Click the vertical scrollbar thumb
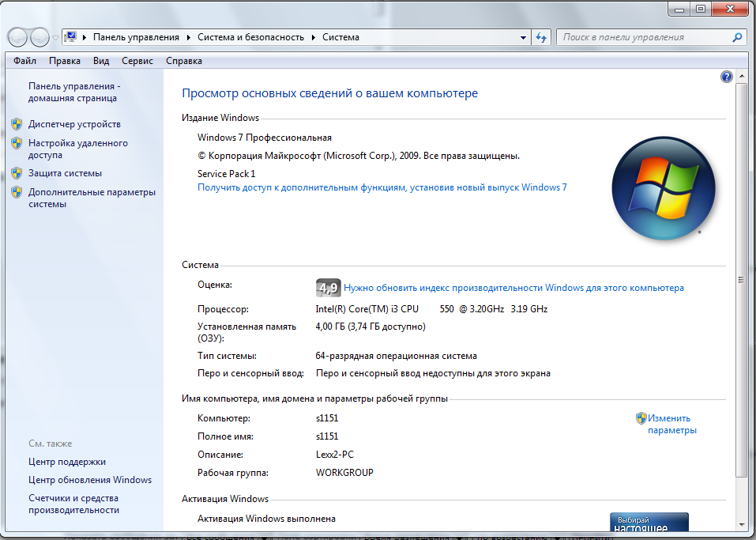This screenshot has width=756, height=540. (741, 280)
